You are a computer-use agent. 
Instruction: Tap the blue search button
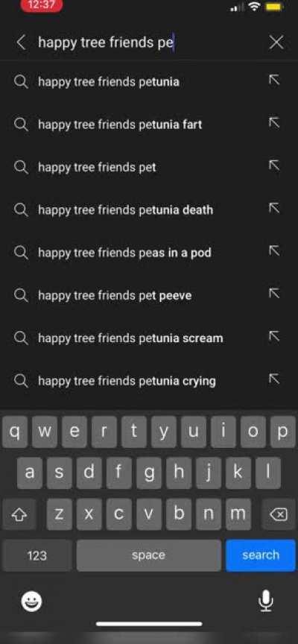[x=261, y=555]
